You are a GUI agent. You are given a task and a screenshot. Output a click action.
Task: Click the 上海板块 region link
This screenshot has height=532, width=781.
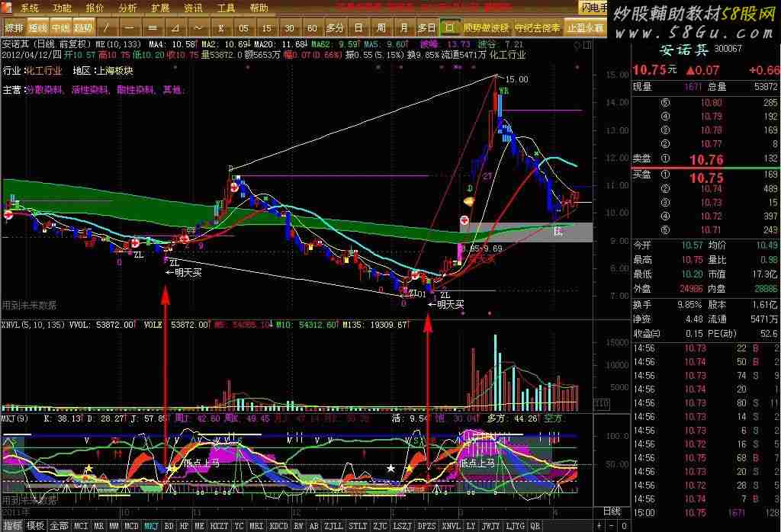tap(115, 71)
